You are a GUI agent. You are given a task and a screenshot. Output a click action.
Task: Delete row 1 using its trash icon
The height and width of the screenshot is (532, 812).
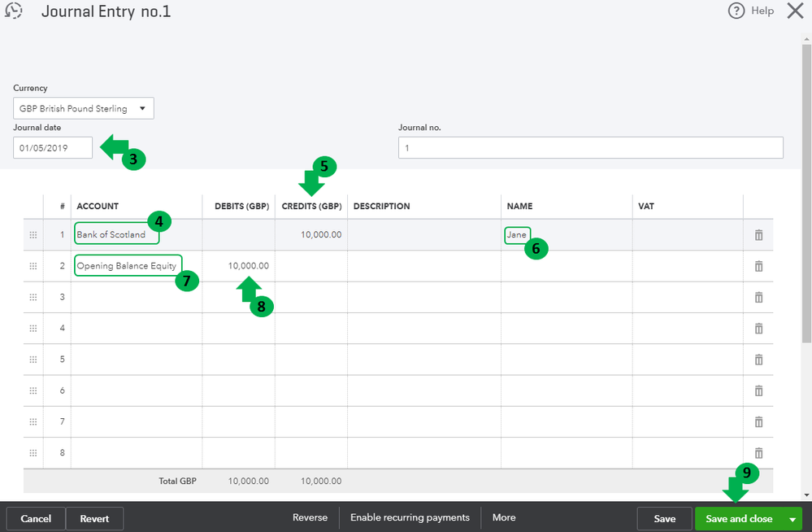758,235
